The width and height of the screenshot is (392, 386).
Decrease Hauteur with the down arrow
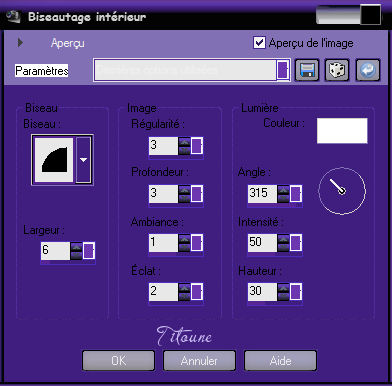pos(283,296)
